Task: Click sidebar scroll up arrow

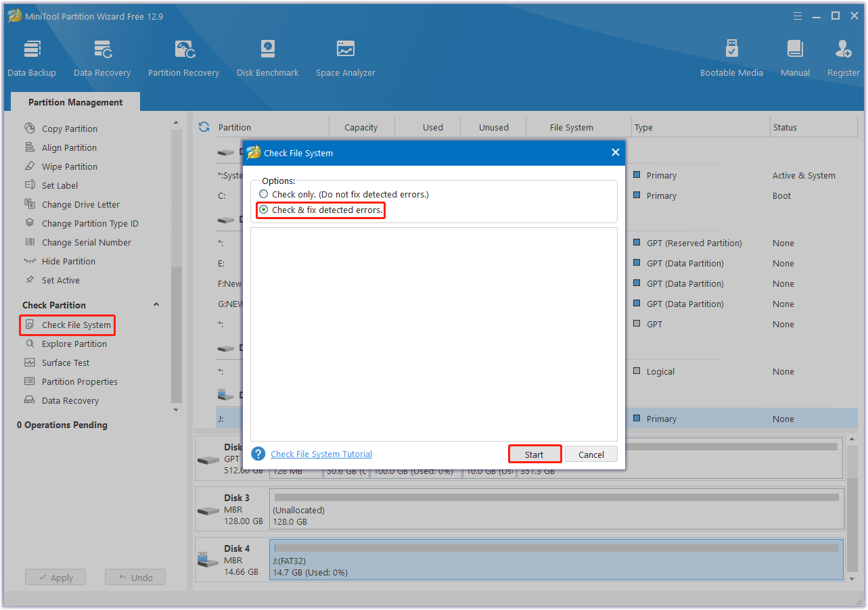Action: click(176, 122)
